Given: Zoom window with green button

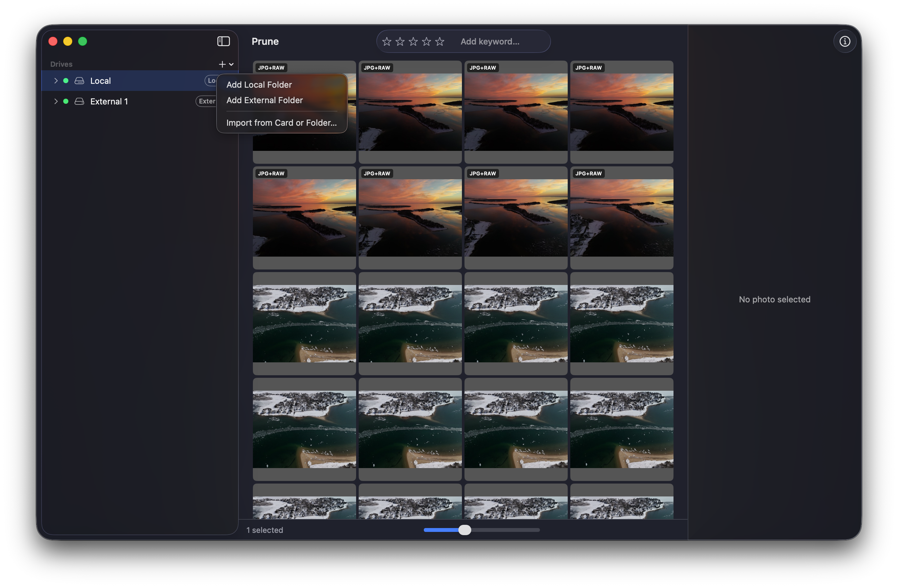Looking at the screenshot, I should 82,41.
